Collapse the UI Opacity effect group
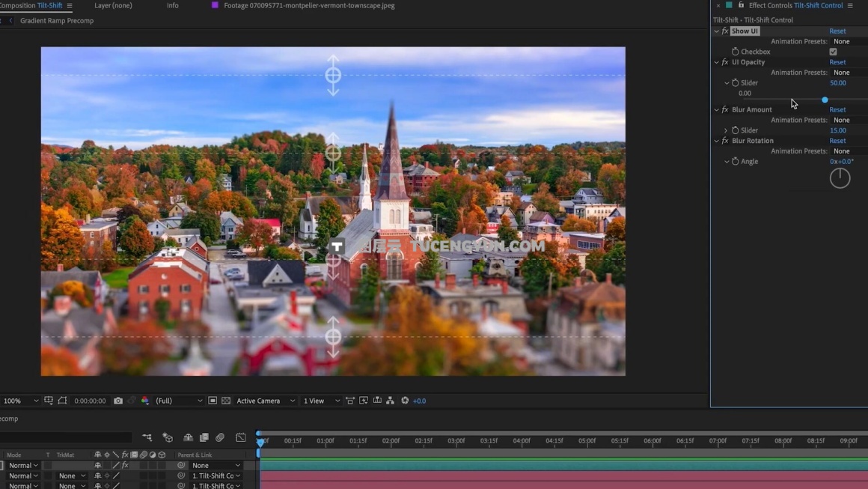 [716, 62]
